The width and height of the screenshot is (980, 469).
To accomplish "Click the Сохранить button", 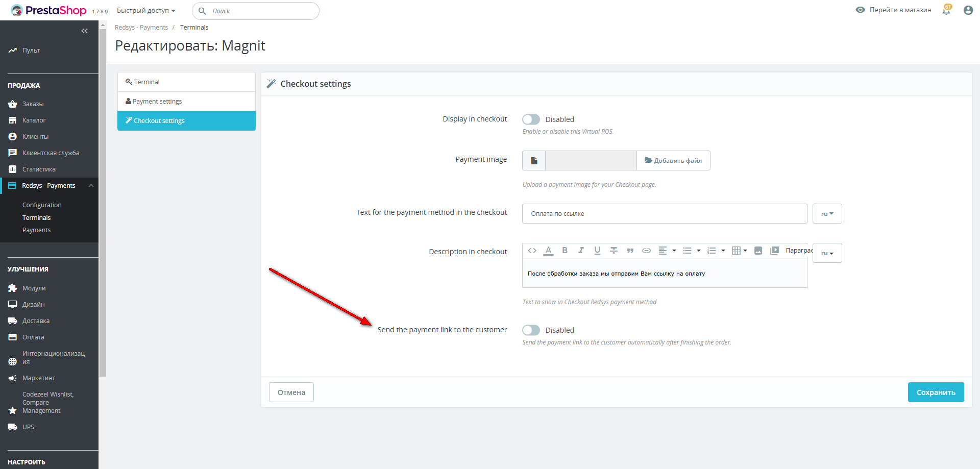I will pos(936,392).
